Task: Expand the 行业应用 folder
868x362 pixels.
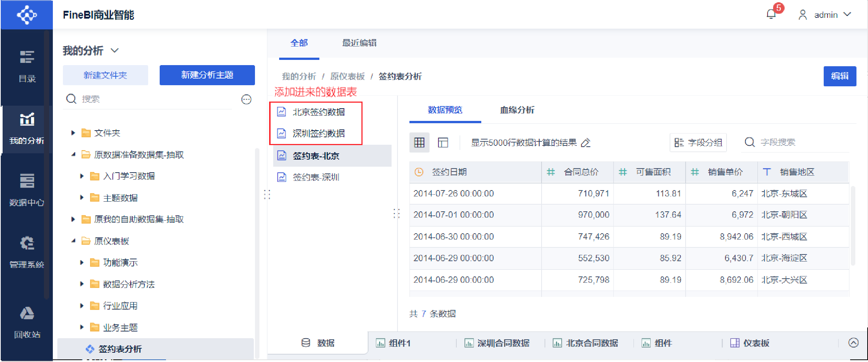Action: [82, 305]
